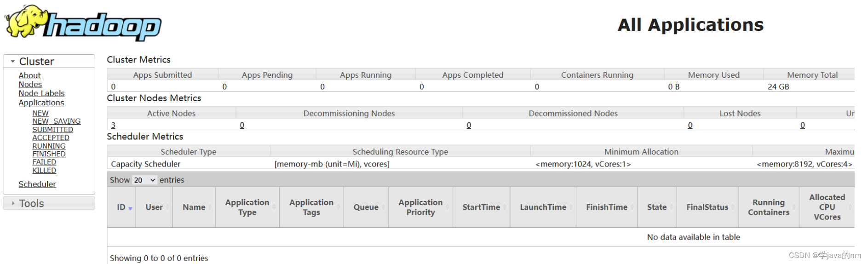Sort table by LaunchTime column
The image size is (868, 264).
coord(543,207)
